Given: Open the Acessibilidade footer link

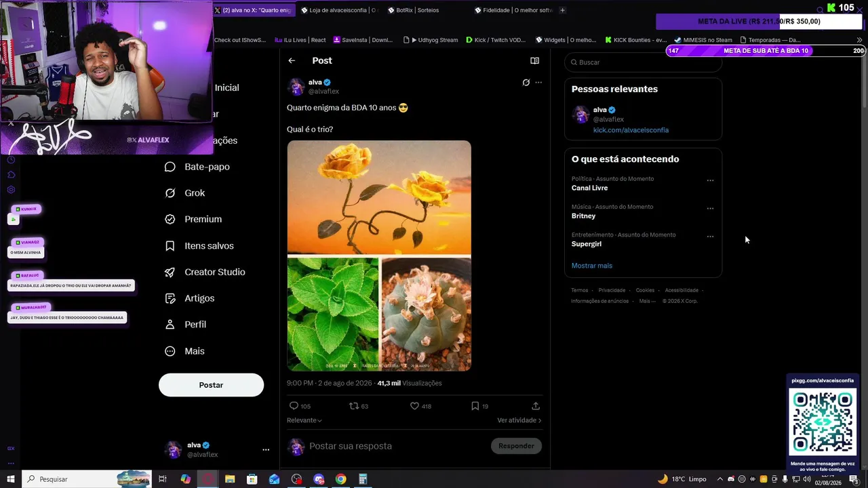Looking at the screenshot, I should tap(682, 291).
